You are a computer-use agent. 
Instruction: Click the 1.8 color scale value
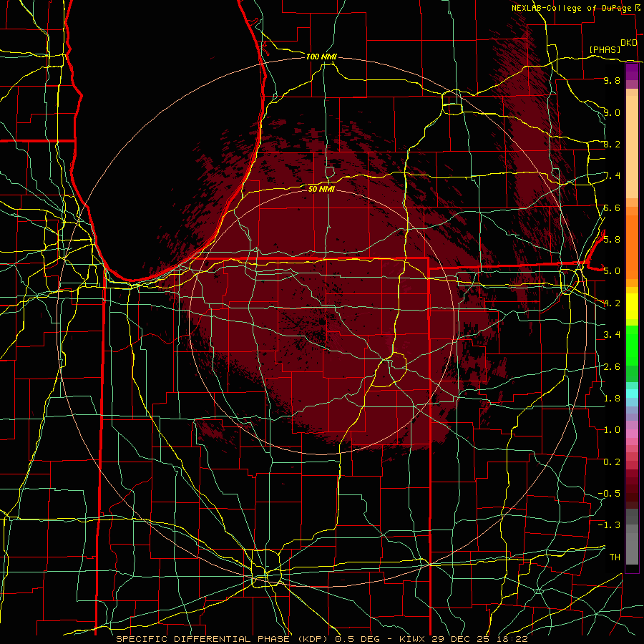(x=612, y=399)
